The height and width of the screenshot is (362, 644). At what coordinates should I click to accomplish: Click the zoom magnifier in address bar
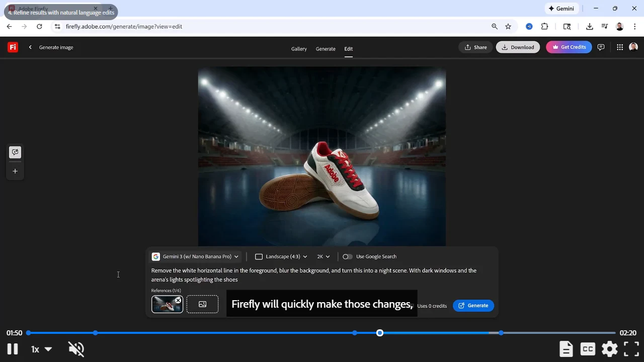click(495, 27)
